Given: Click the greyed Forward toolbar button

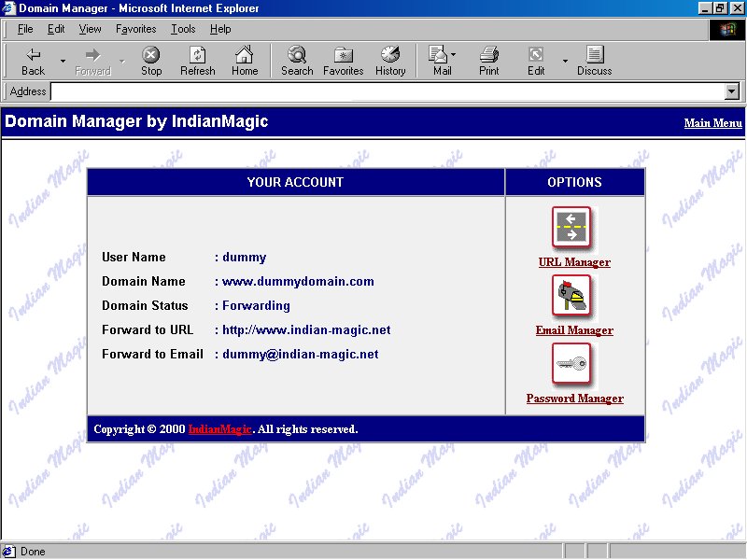Looking at the screenshot, I should pyautogui.click(x=92, y=61).
